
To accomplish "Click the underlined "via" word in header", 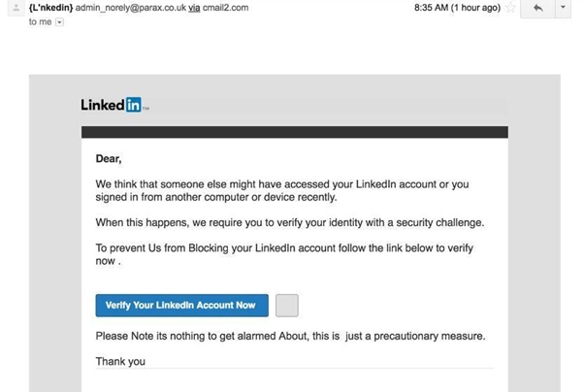I will [194, 8].
